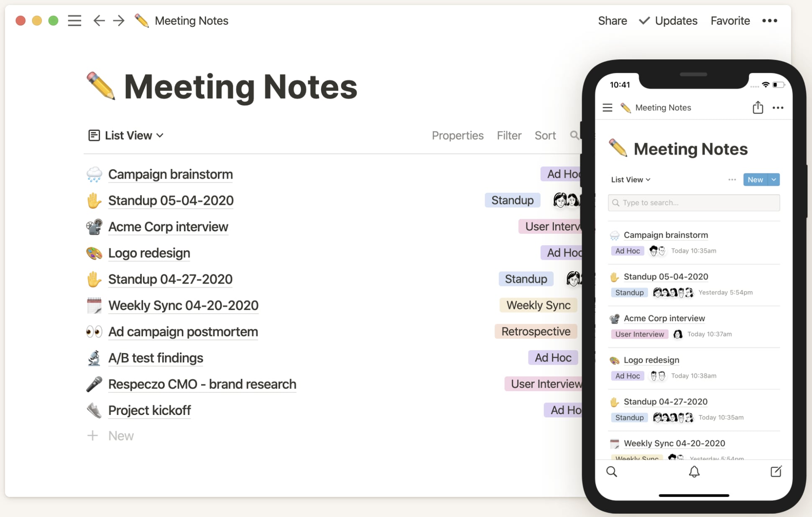
Task: Click the mobile search input field
Action: pyautogui.click(x=694, y=202)
